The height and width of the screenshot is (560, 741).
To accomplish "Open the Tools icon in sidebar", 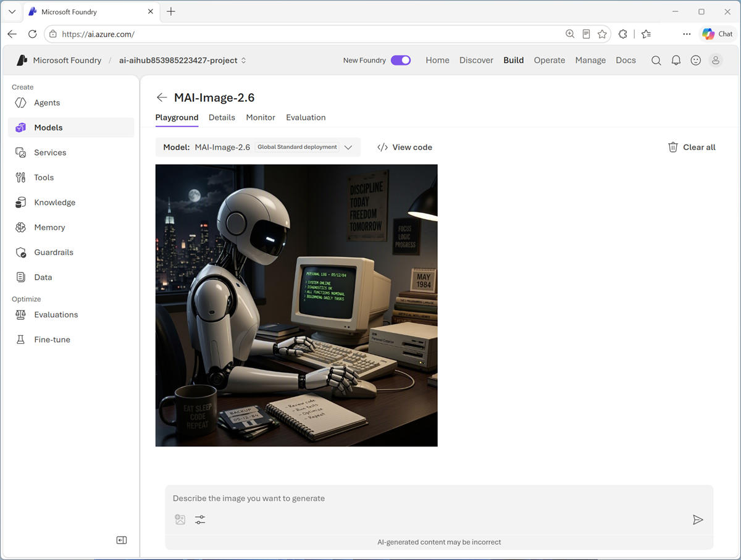I will [x=20, y=177].
